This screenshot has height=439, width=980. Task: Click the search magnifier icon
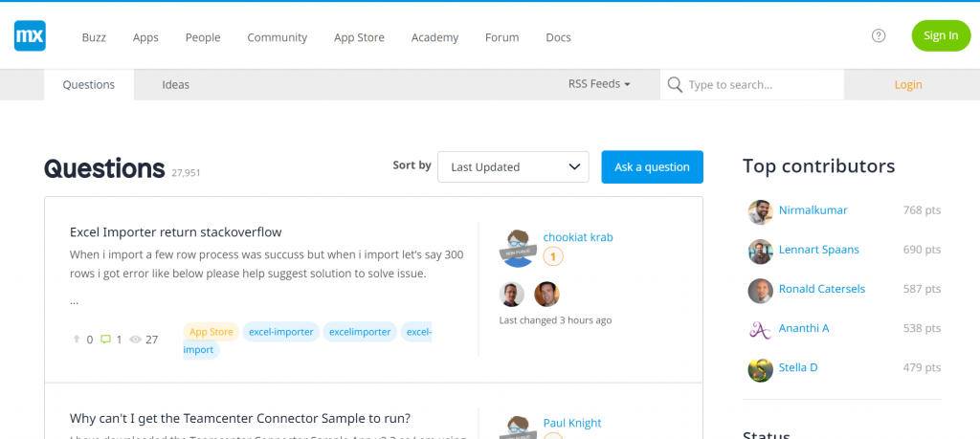point(675,84)
